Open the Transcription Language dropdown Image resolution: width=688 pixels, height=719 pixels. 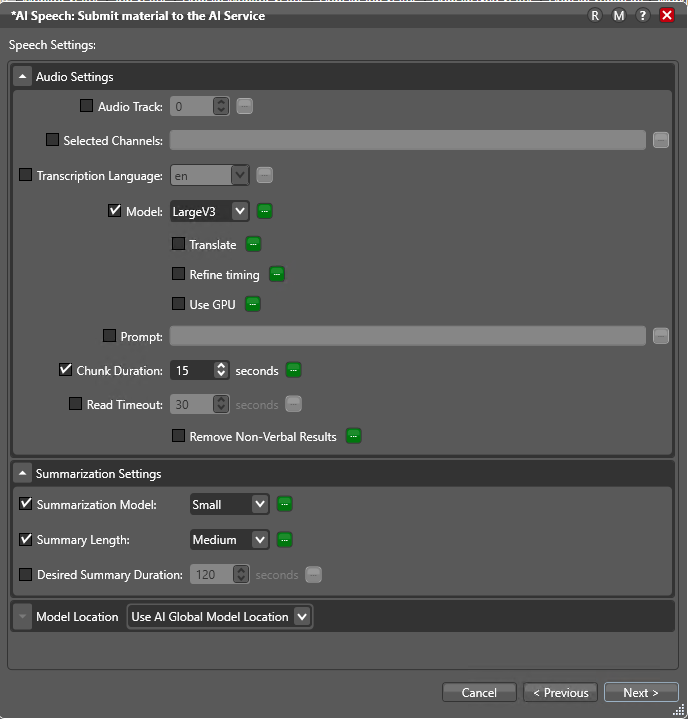[210, 176]
